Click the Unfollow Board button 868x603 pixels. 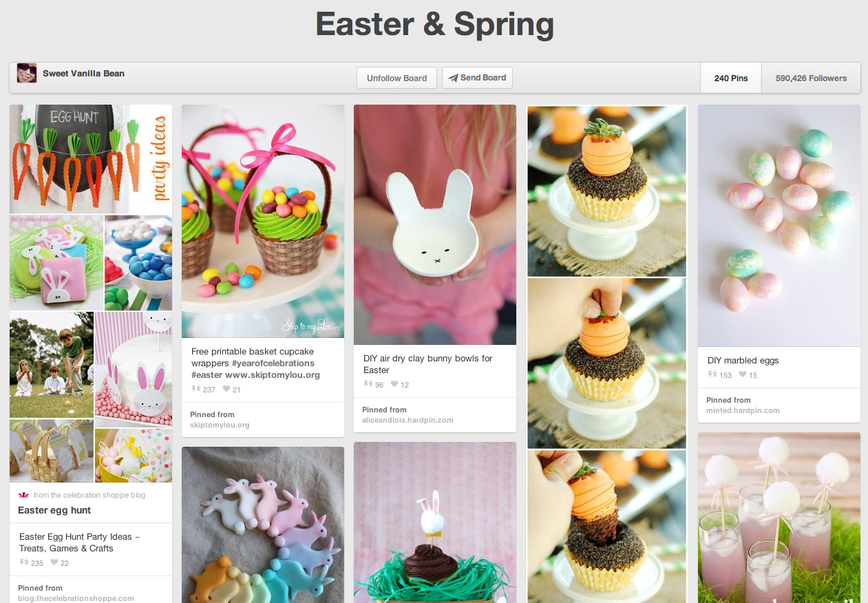pyautogui.click(x=396, y=78)
